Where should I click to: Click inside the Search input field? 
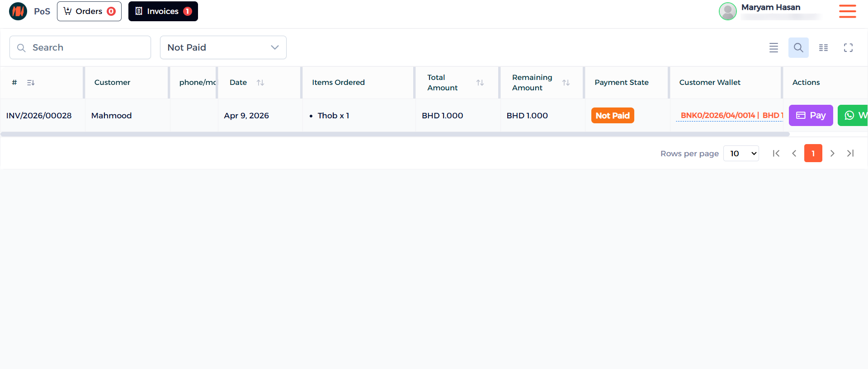[x=86, y=47]
